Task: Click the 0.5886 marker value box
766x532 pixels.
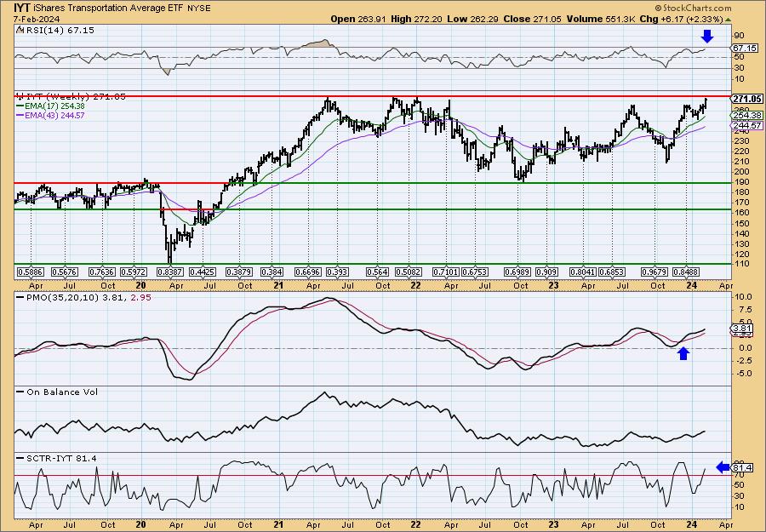Action: 29,272
